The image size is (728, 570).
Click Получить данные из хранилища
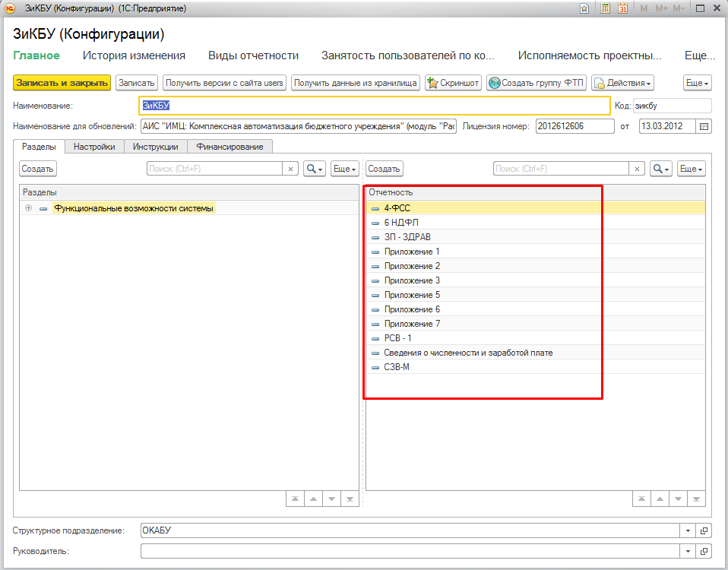(356, 83)
